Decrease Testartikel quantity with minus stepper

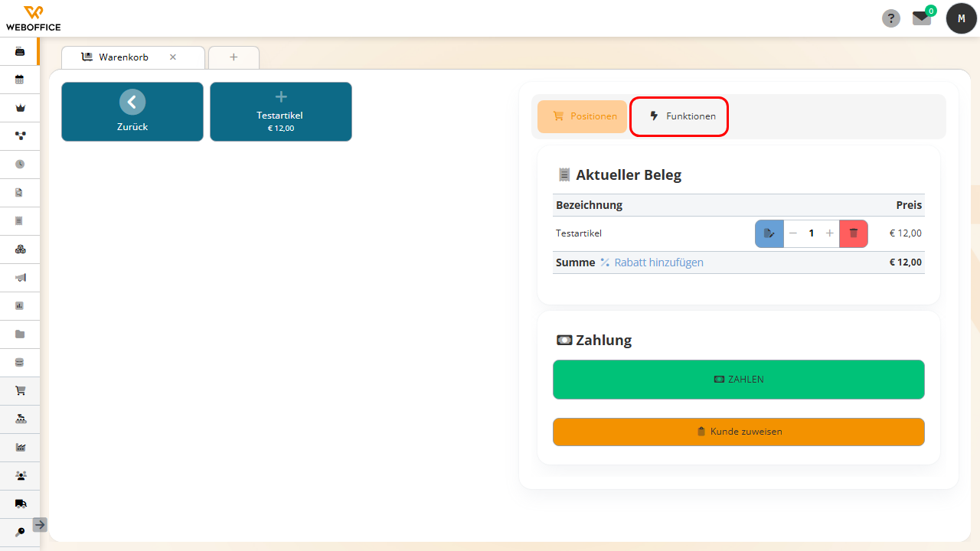pyautogui.click(x=793, y=233)
